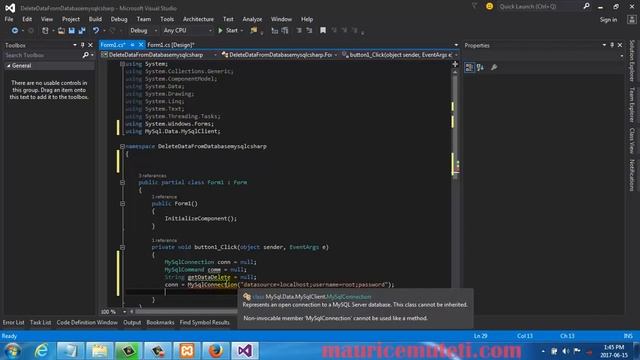Open the account avatar icon beside Sign in
The height and width of the screenshot is (360, 640).
(x=631, y=20)
